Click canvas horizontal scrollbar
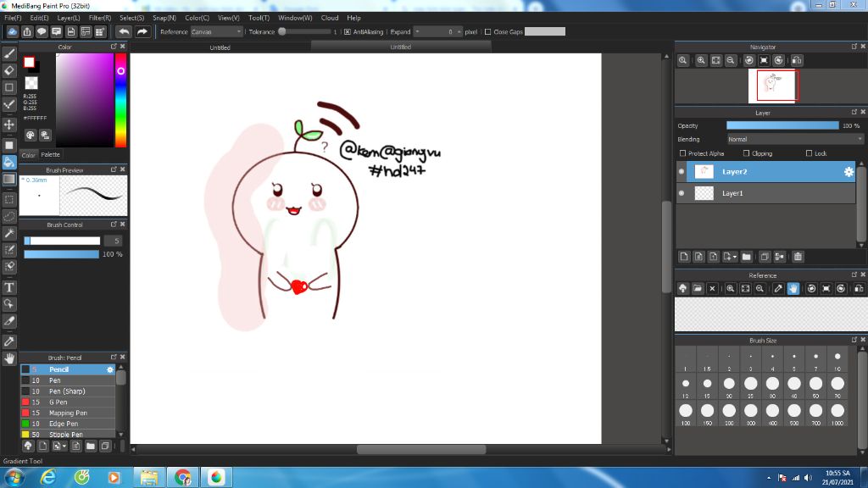 420,449
